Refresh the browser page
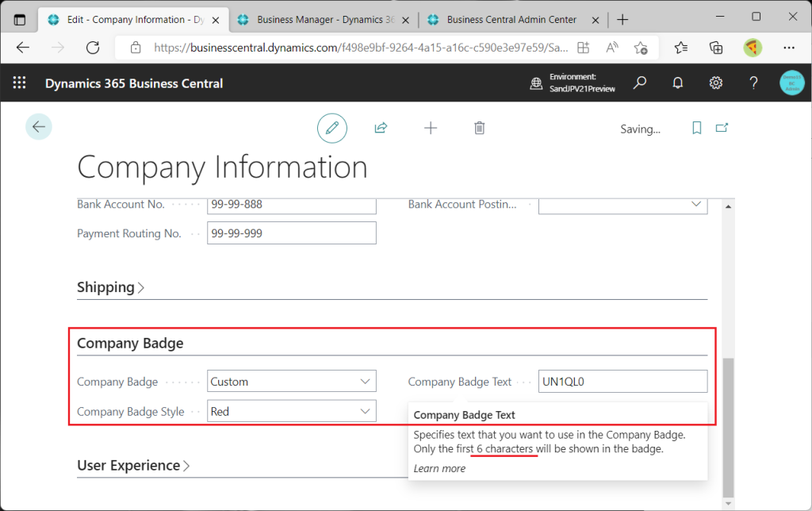The height and width of the screenshot is (511, 812). pos(93,48)
